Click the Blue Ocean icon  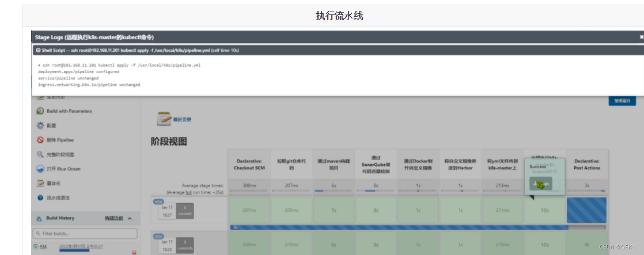coord(40,169)
